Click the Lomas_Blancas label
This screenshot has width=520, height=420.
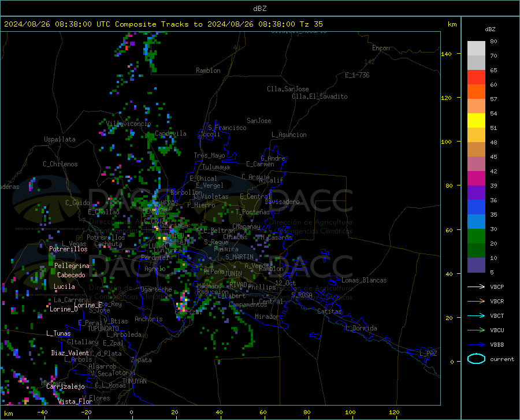tap(364, 280)
